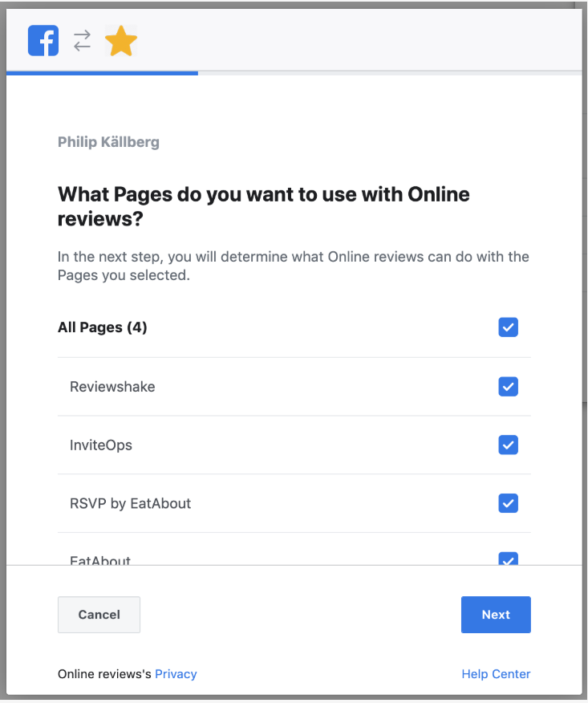Toggle the InviteOps page checkbox

(x=509, y=445)
